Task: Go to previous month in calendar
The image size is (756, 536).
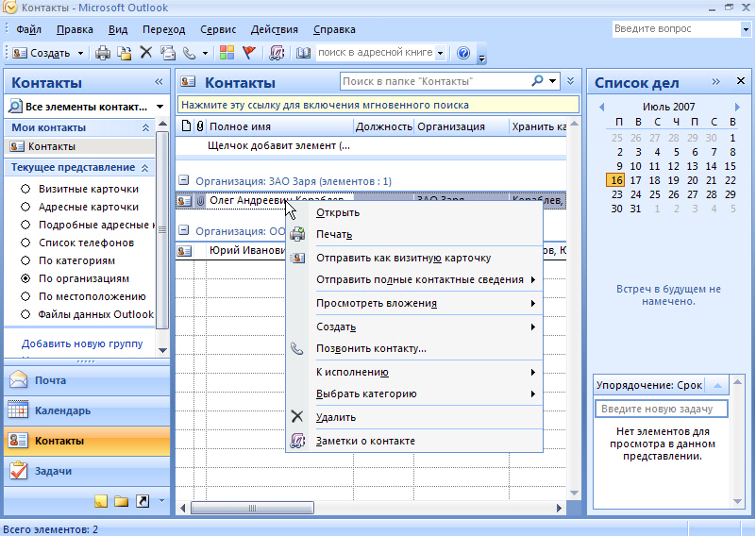Action: click(601, 107)
